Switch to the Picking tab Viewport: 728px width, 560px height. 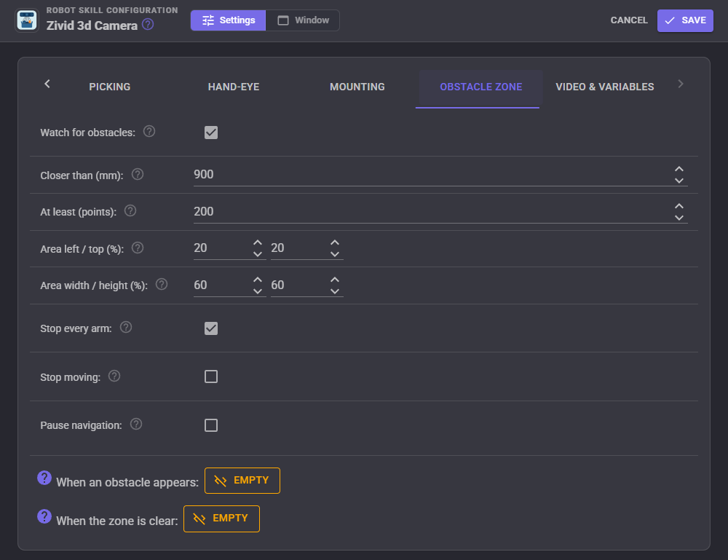pyautogui.click(x=110, y=87)
